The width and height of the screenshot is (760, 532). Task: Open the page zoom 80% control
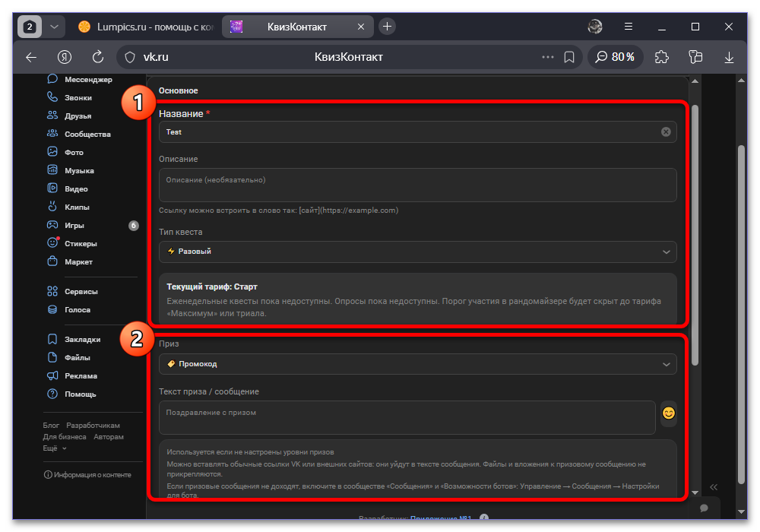(x=615, y=57)
